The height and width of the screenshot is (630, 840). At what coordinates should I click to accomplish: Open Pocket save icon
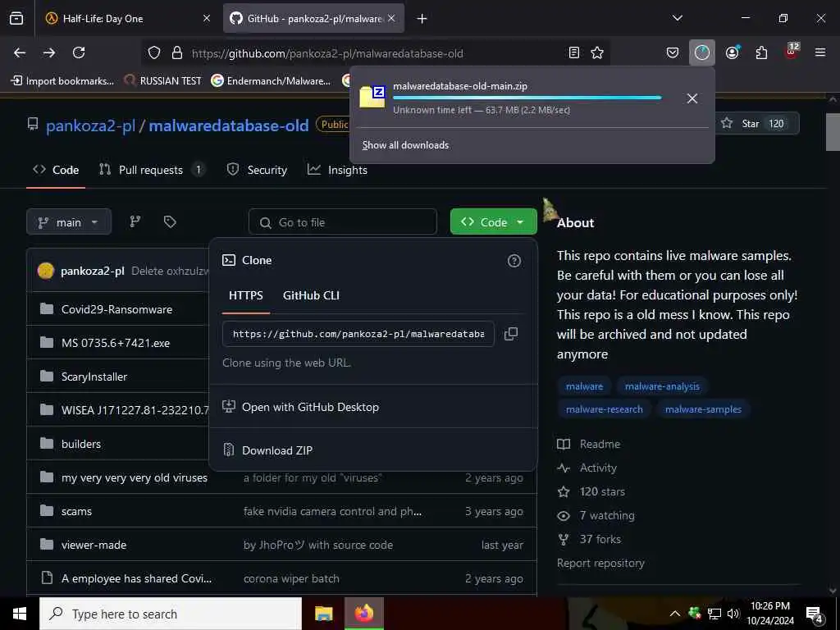673,52
